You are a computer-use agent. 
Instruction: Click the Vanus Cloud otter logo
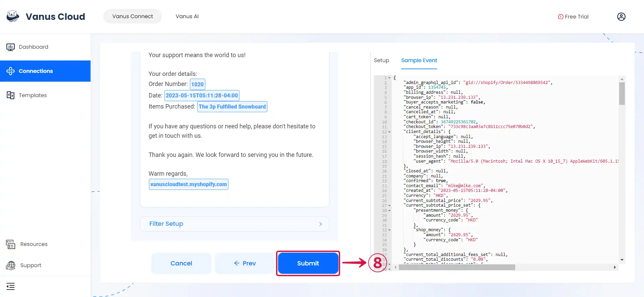[13, 16]
